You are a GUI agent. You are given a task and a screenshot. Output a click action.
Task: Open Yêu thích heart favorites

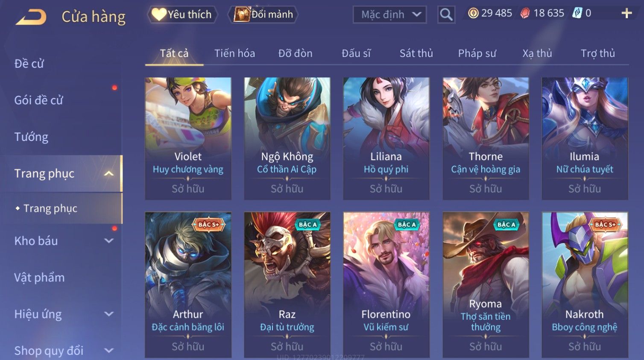[182, 15]
